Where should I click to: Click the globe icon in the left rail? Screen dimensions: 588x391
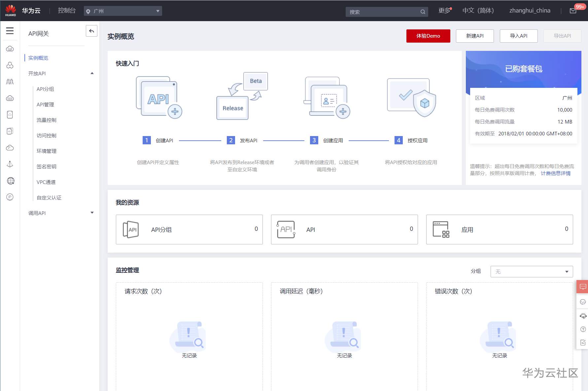(x=11, y=181)
